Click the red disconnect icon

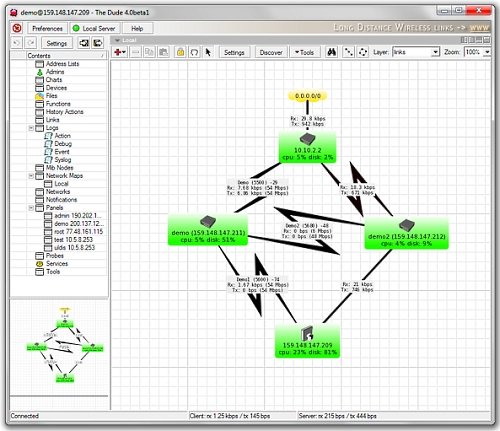[17, 28]
